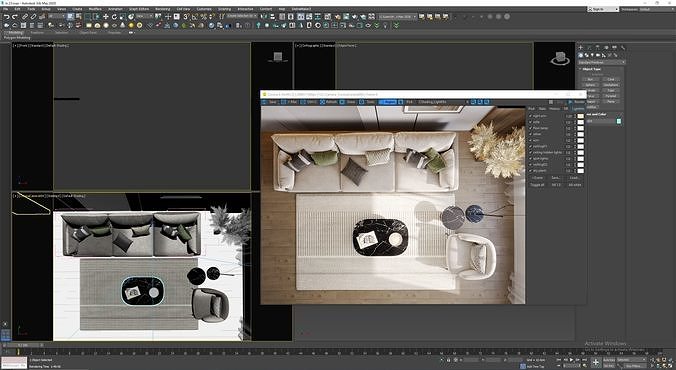Uncheck the 'yellow' light in LightMix
The image size is (676, 370).
pyautogui.click(x=530, y=134)
